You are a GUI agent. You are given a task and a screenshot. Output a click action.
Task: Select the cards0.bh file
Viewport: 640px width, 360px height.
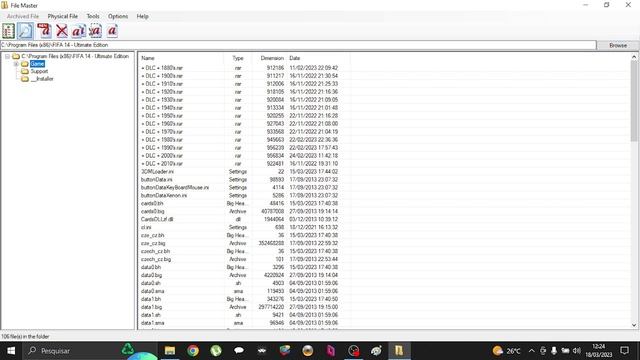[152, 203]
